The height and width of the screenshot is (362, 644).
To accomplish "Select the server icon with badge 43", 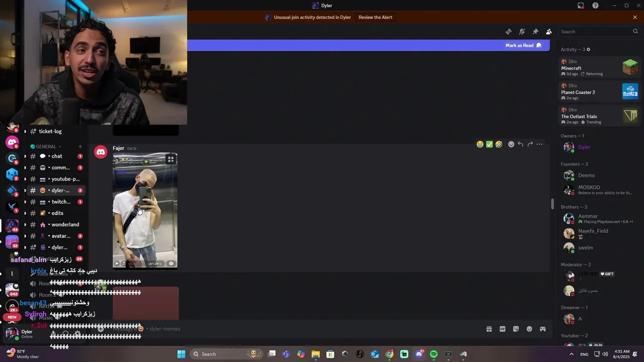I will 12,225.
